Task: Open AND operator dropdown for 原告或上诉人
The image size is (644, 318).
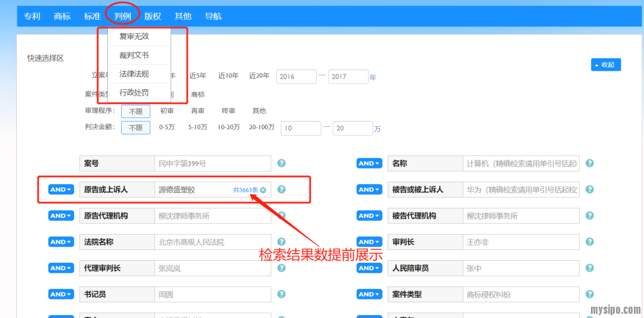Action: point(61,189)
